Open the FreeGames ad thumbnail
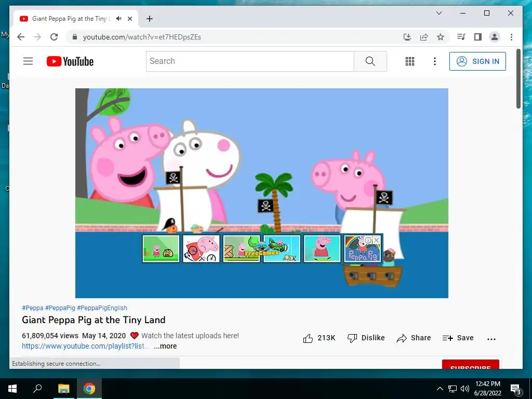The image size is (532, 399). (242, 249)
